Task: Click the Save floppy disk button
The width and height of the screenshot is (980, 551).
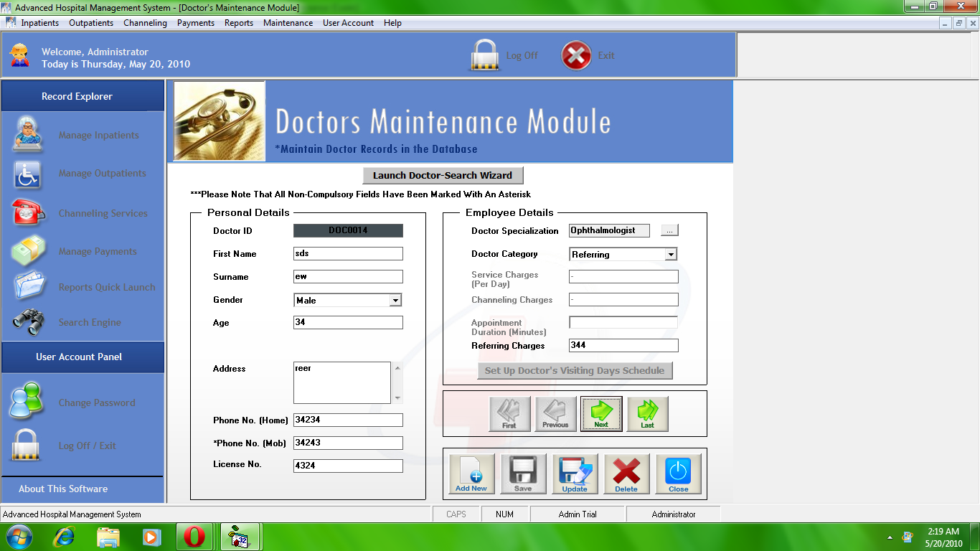Action: tap(523, 474)
